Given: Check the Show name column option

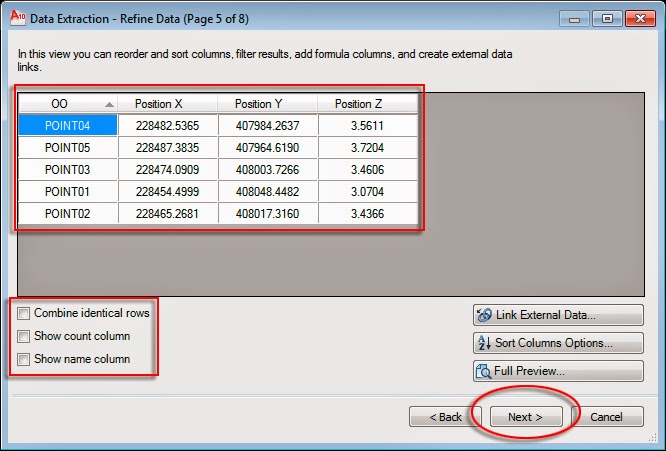Looking at the screenshot, I should pos(23,359).
